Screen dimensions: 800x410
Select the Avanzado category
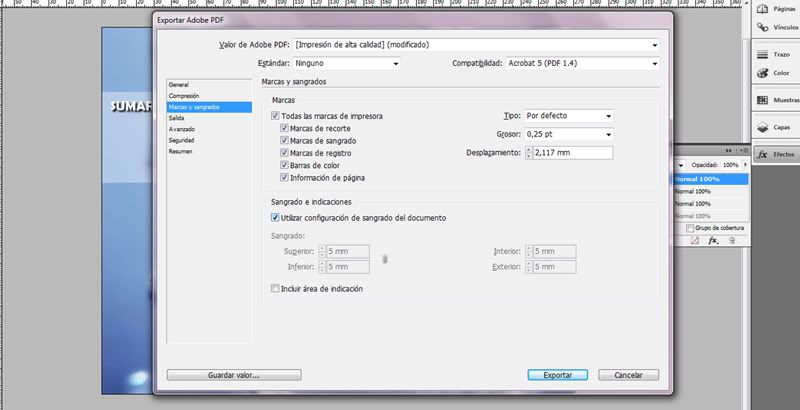[209, 129]
